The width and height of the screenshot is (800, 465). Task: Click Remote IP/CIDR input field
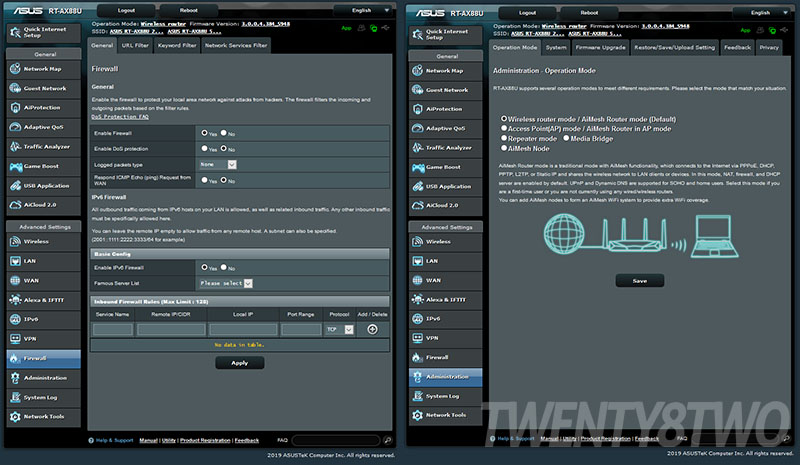pyautogui.click(x=171, y=330)
